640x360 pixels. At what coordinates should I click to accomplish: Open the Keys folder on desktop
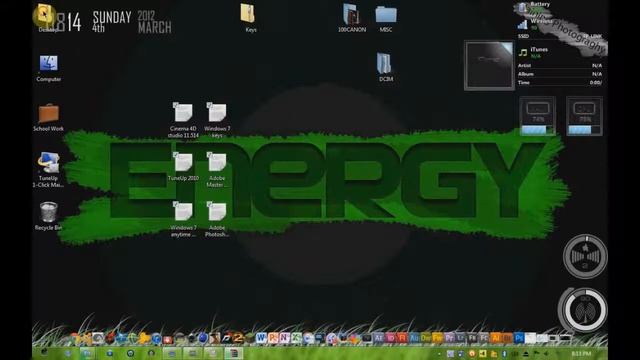click(x=248, y=14)
